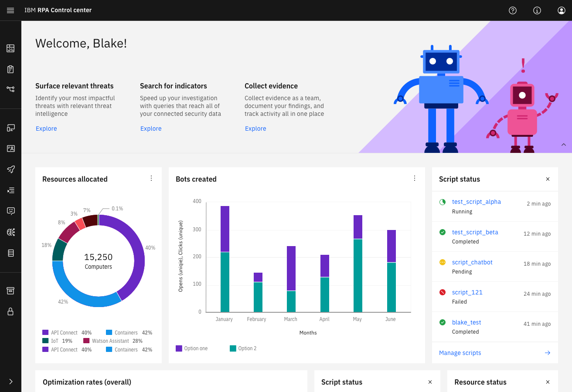Open overflow menu on Resources allocated card
This screenshot has width=572, height=392.
(151, 178)
